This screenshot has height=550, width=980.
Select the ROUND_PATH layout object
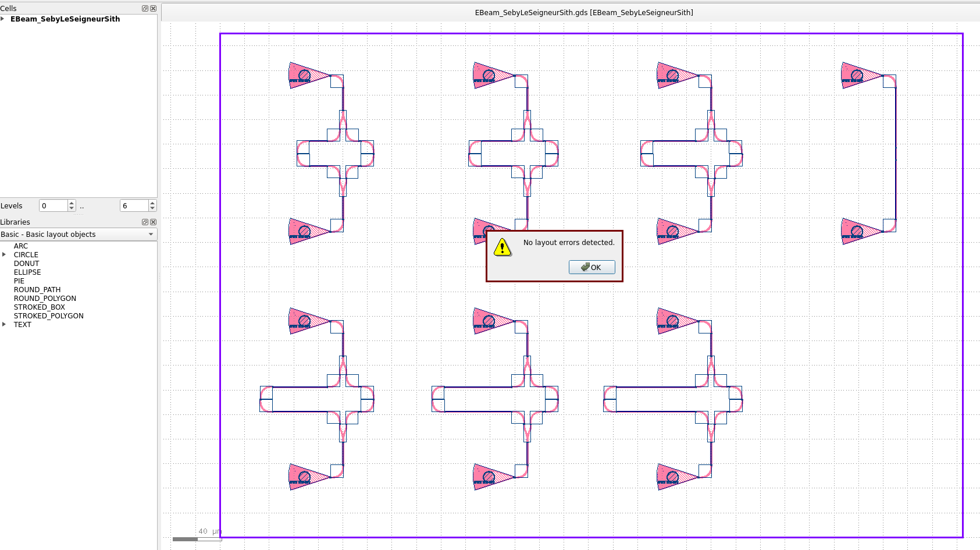click(x=37, y=289)
